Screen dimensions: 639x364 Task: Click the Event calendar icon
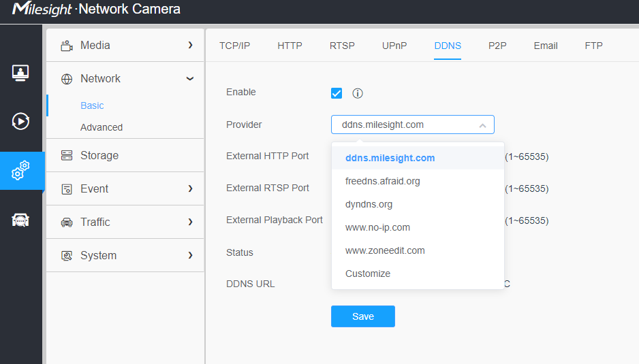click(67, 189)
